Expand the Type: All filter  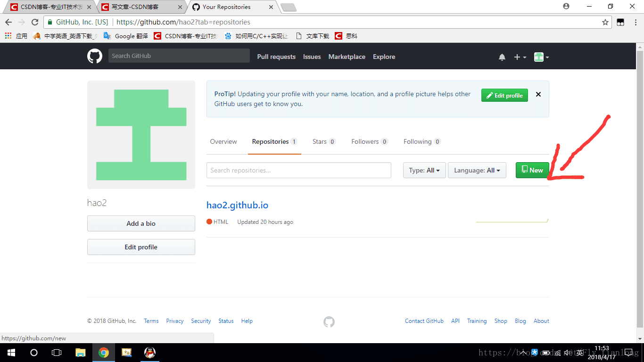pyautogui.click(x=424, y=170)
